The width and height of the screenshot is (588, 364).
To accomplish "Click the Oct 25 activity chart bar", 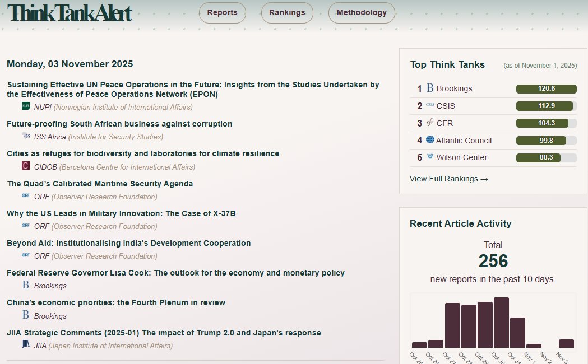I will [419, 345].
